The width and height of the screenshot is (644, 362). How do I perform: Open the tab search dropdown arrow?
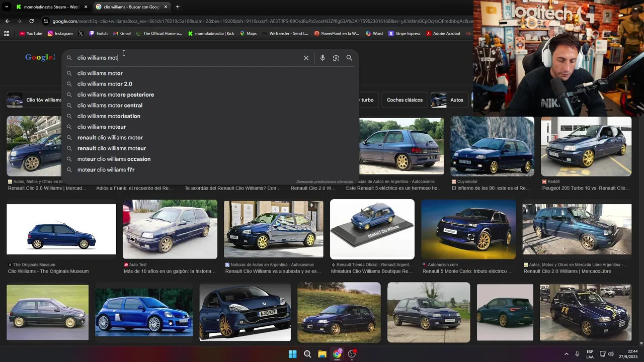(7, 7)
